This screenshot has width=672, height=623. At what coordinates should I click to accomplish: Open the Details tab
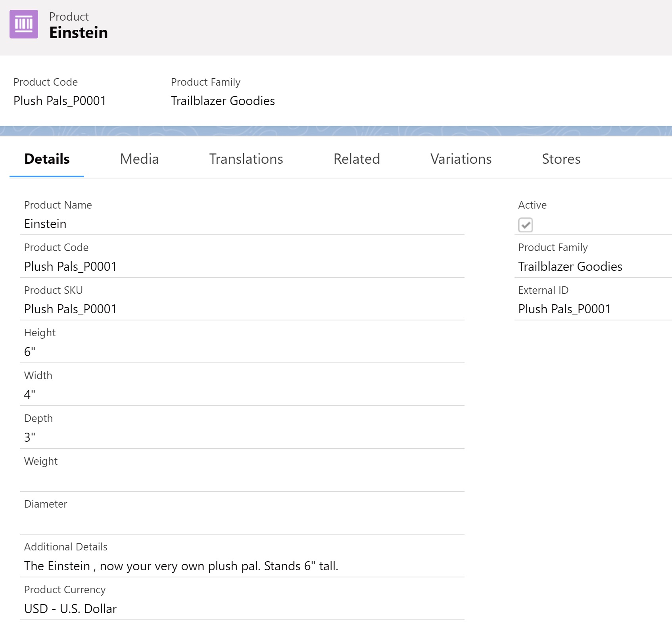(47, 159)
